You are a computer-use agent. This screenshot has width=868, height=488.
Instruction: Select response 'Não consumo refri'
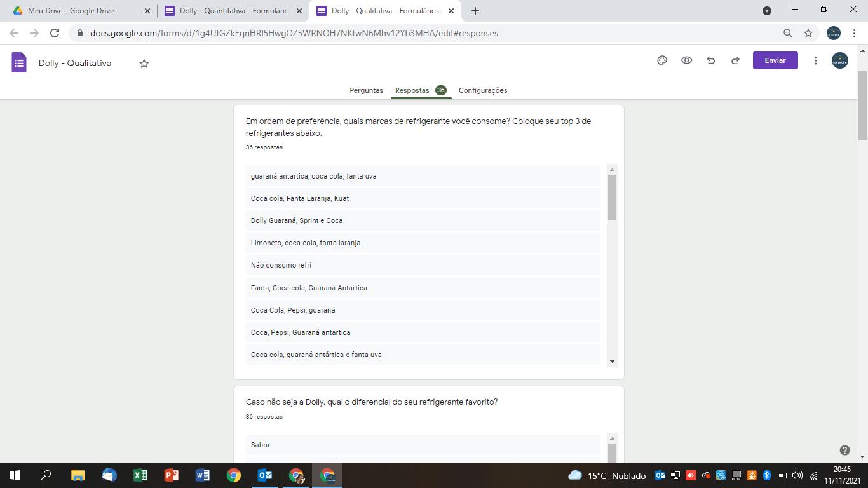pyautogui.click(x=423, y=265)
